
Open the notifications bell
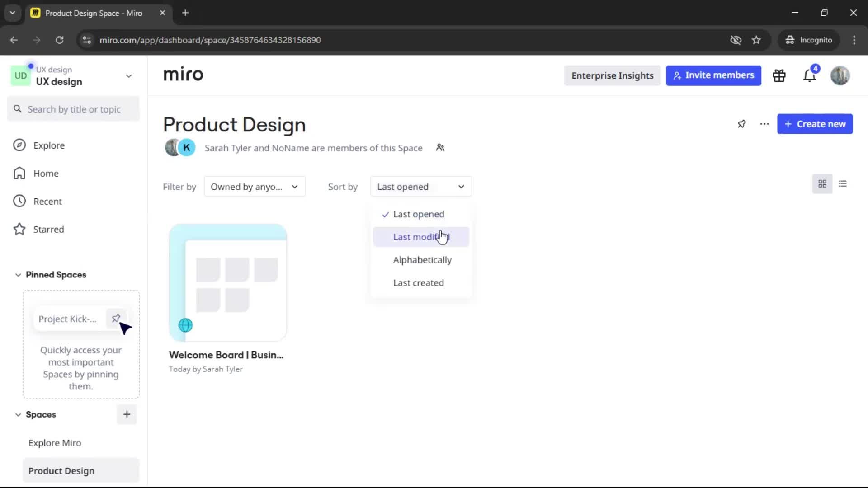click(x=810, y=75)
